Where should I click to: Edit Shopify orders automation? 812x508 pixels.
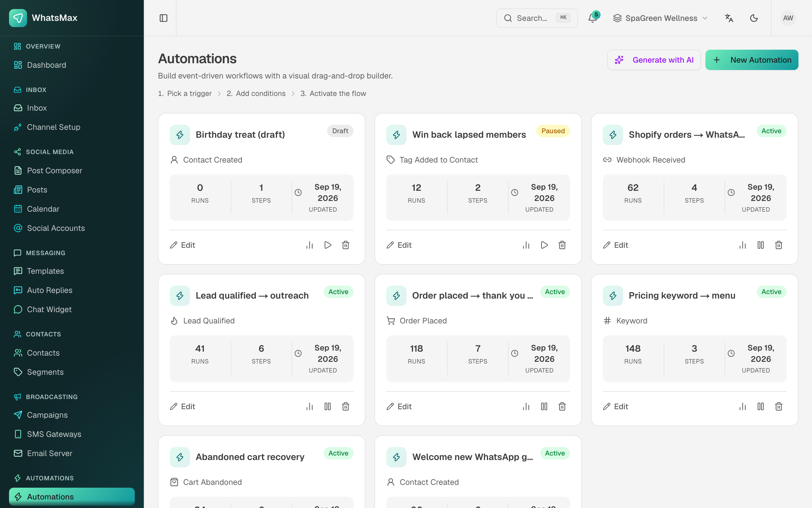point(615,245)
